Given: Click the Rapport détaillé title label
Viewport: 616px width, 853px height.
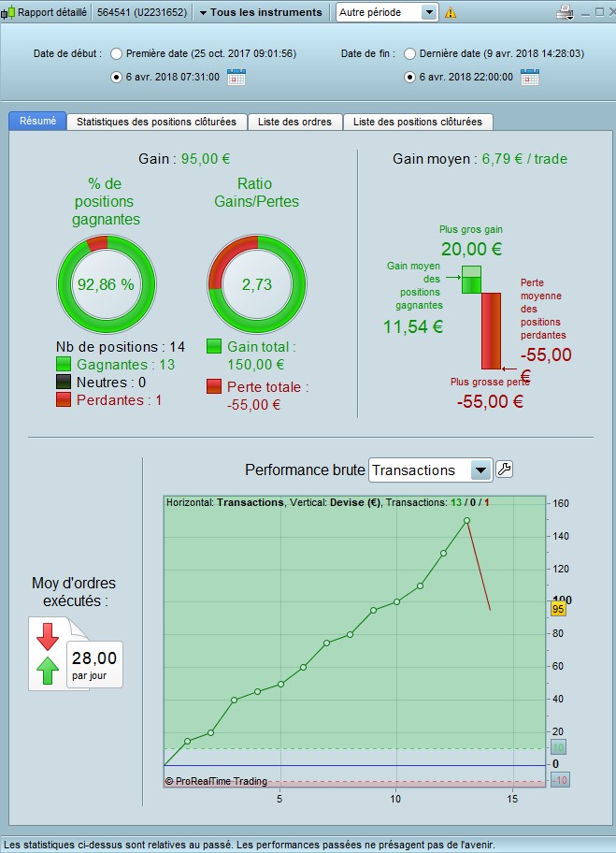Looking at the screenshot, I should pyautogui.click(x=51, y=12).
